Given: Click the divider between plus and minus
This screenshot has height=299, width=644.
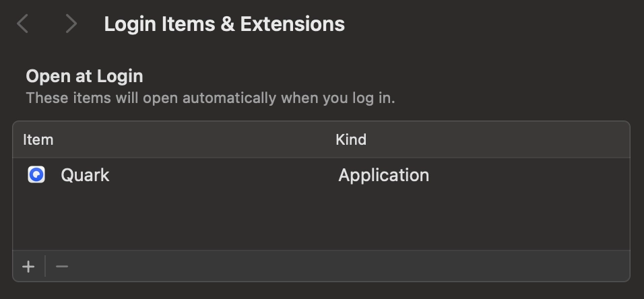Looking at the screenshot, I should pyautogui.click(x=45, y=266).
